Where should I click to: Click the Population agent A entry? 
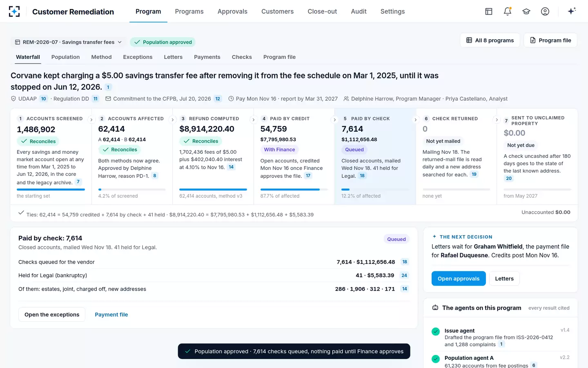[501, 361]
